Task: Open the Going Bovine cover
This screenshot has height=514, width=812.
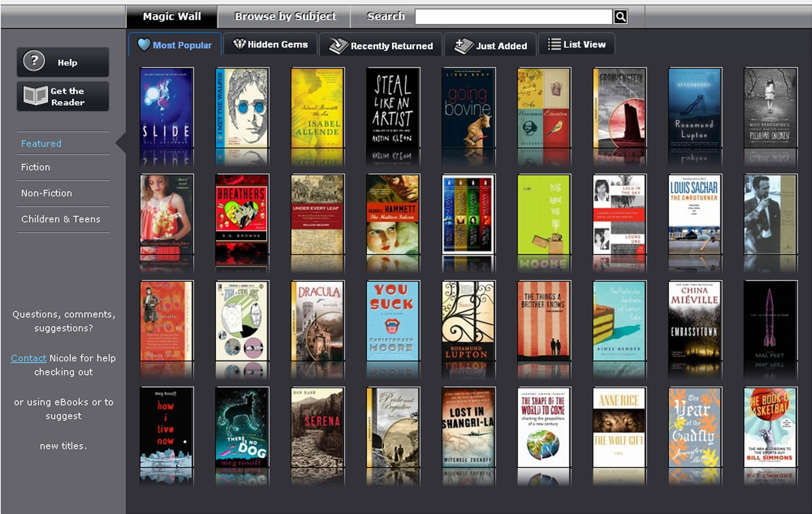Action: point(468,108)
